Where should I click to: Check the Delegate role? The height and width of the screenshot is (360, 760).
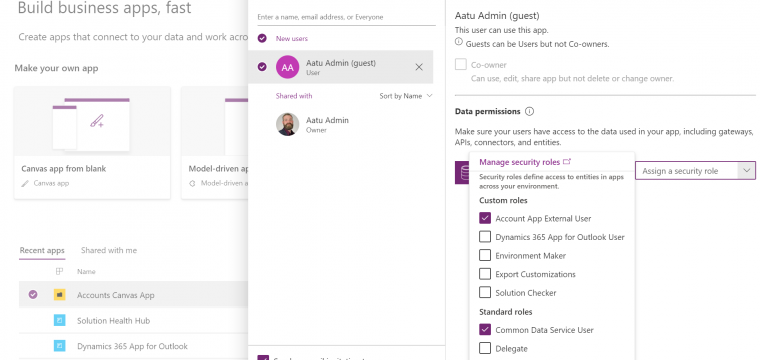click(x=485, y=348)
